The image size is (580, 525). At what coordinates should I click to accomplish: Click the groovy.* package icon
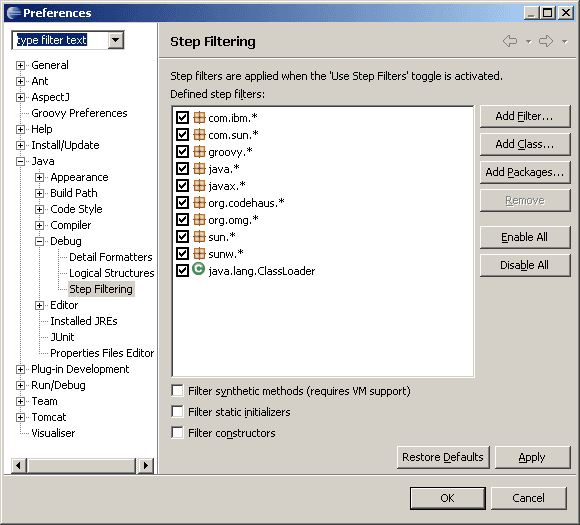(x=199, y=152)
